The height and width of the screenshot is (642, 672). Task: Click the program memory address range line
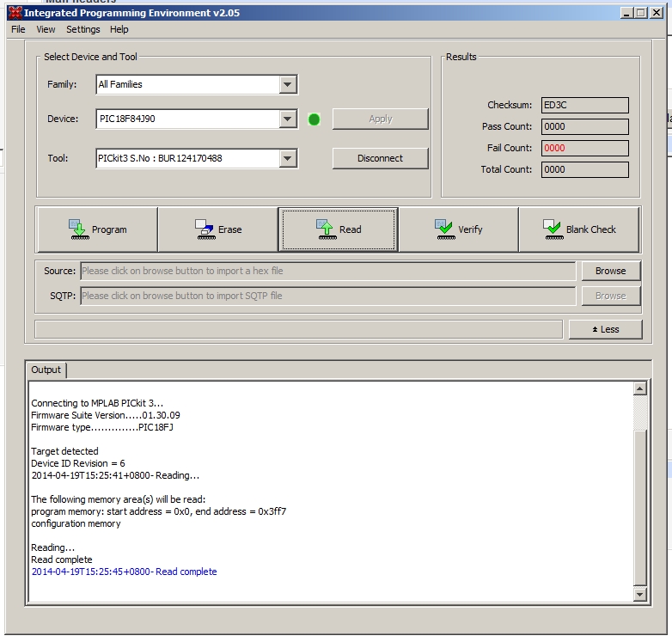pyautogui.click(x=159, y=511)
